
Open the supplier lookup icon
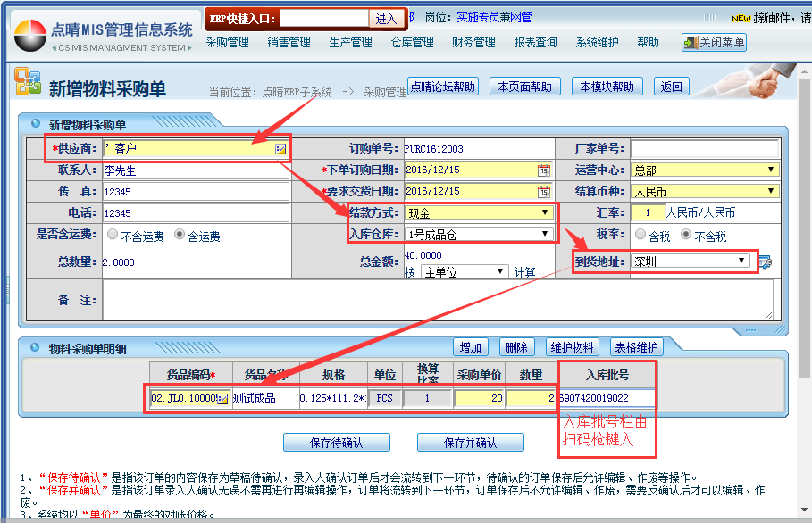tap(280, 149)
